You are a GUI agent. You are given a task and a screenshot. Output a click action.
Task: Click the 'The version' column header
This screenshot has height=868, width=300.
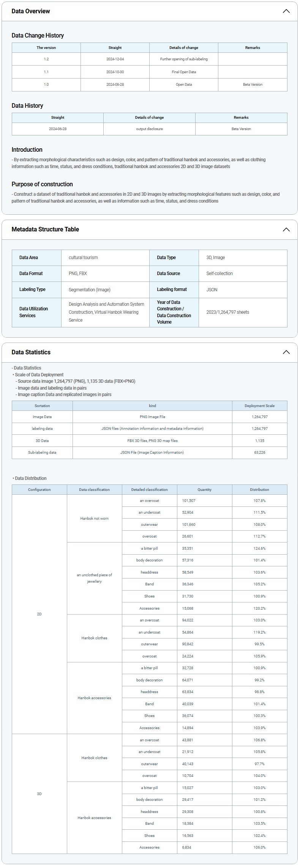[46, 48]
